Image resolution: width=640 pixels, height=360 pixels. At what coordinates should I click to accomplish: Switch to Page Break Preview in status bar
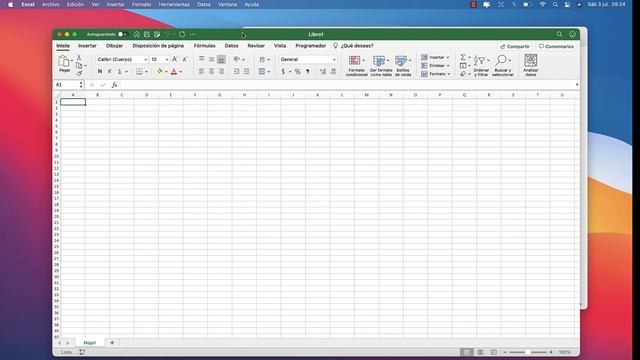494,352
